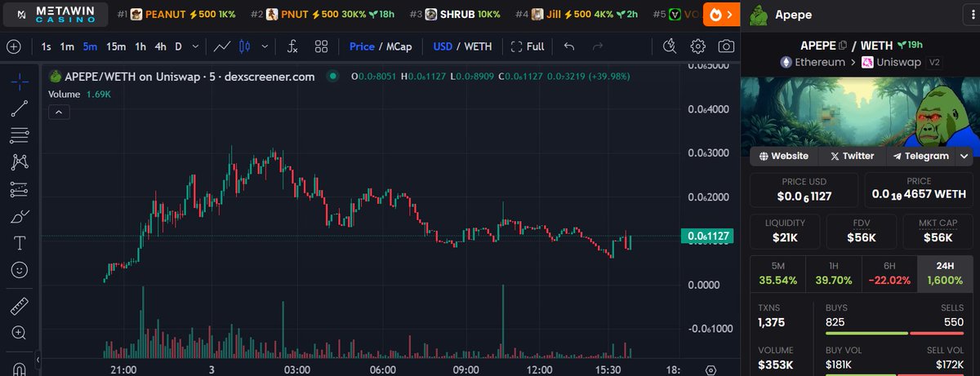Image resolution: width=980 pixels, height=376 pixels.
Task: Collapse the Volume indicator legend chevron
Action: (57, 113)
